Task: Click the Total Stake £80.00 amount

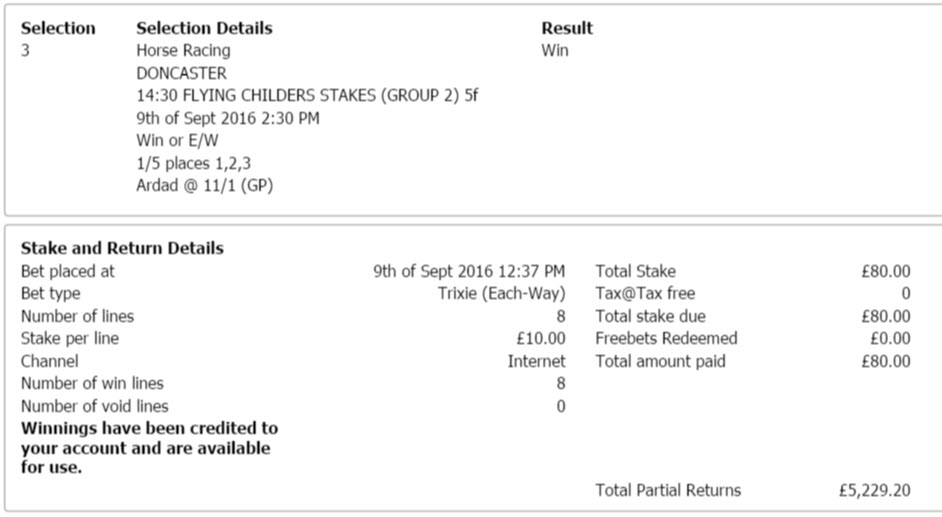Action: 886,271
